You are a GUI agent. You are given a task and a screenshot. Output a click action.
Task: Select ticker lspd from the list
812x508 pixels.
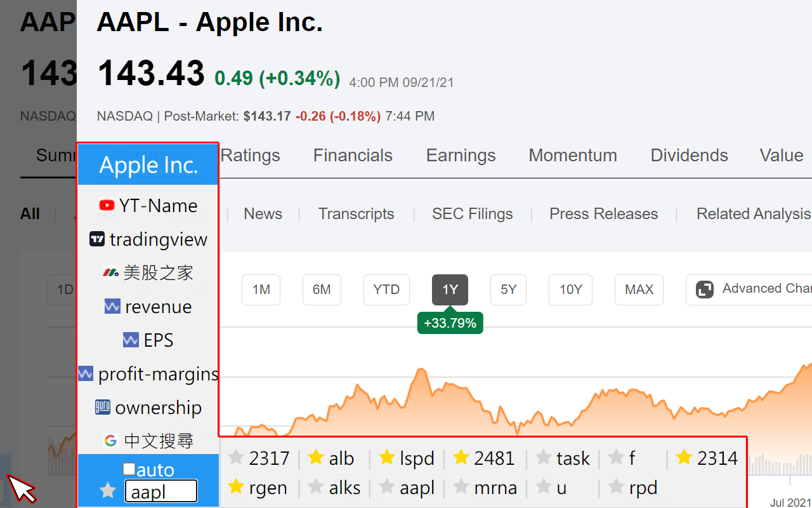pyautogui.click(x=417, y=458)
